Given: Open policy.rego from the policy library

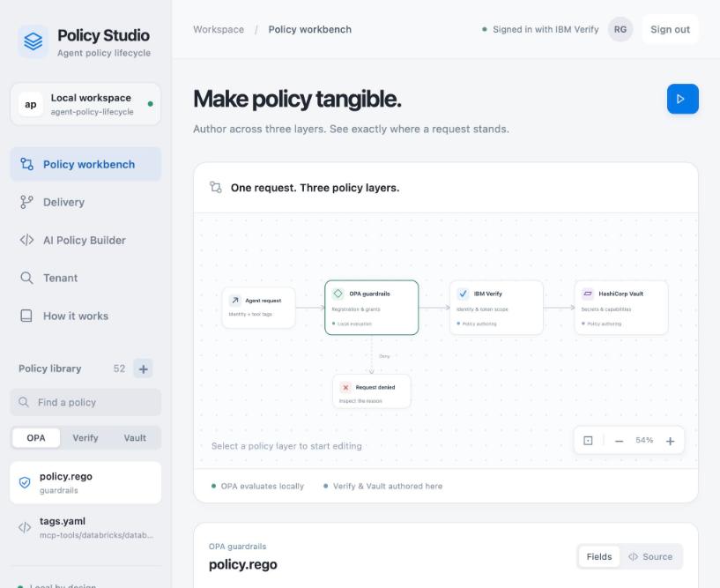Looking at the screenshot, I should 85,483.
